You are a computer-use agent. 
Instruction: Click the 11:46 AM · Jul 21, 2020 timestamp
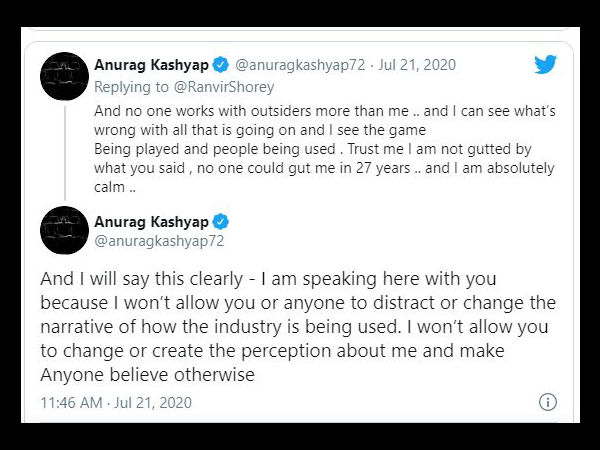[x=116, y=403]
